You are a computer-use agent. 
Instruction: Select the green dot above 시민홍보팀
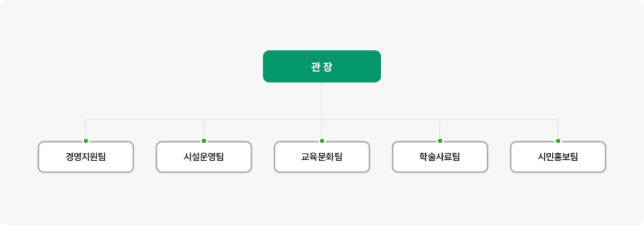558,141
